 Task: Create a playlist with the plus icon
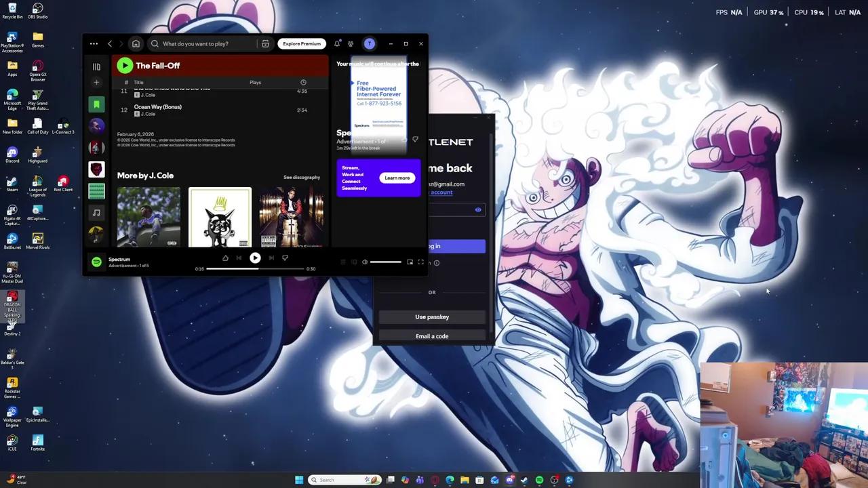pos(96,83)
